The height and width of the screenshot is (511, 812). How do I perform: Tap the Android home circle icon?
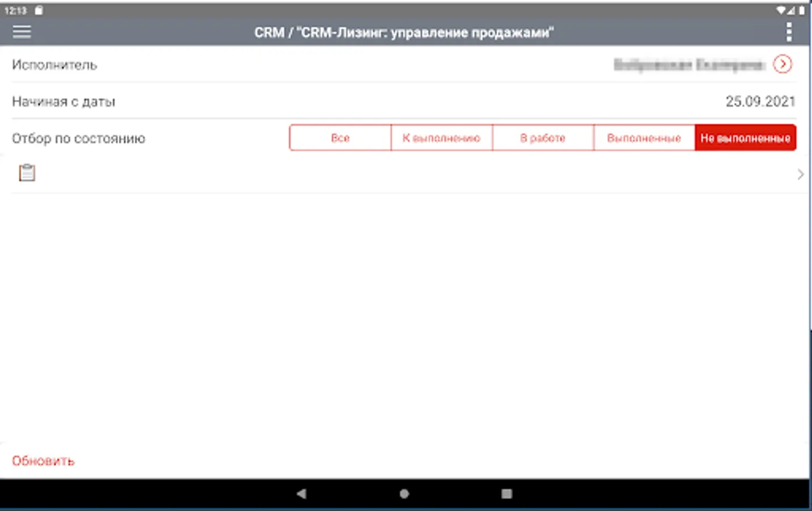pos(404,494)
